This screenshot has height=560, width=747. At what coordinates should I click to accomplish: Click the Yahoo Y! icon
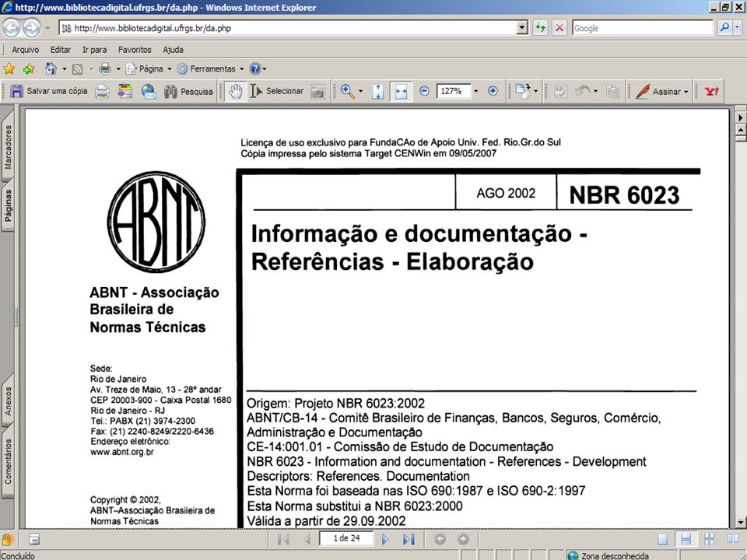click(x=711, y=91)
